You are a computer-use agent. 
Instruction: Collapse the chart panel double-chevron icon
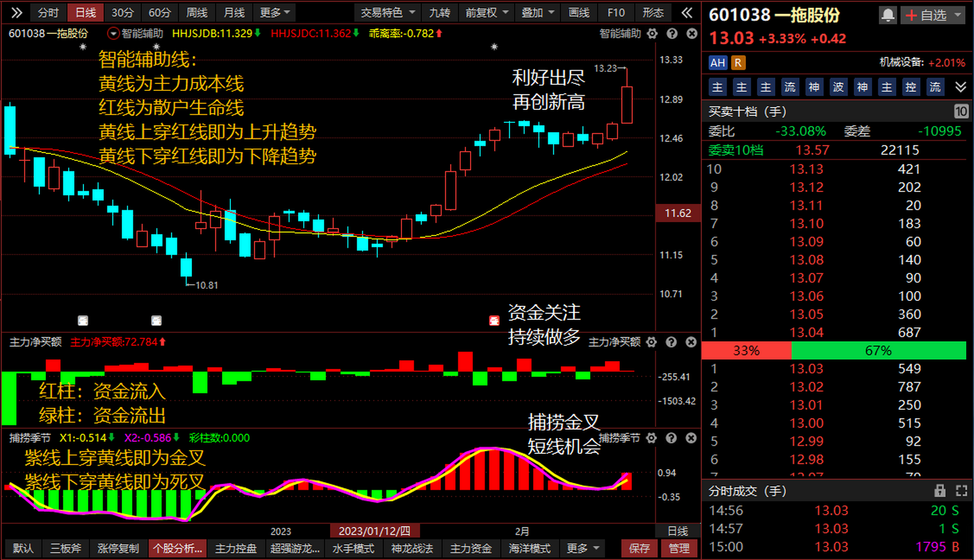687,13
